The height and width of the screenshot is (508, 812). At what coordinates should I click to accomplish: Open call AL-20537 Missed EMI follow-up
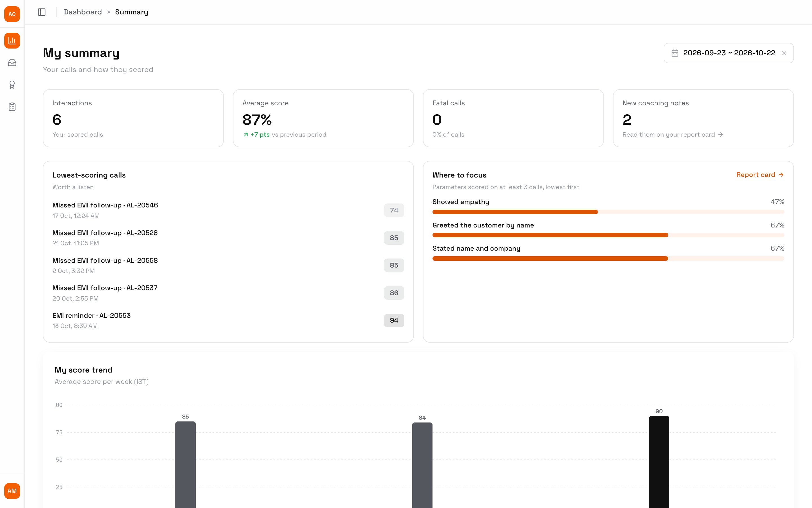(228, 293)
